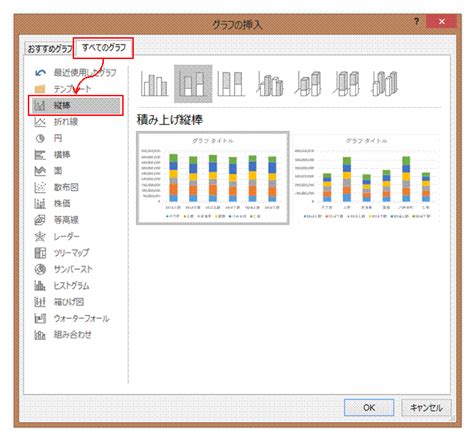Select the clustered column chart subtype icon
Viewport: 474px width, 444px height.
point(154,84)
